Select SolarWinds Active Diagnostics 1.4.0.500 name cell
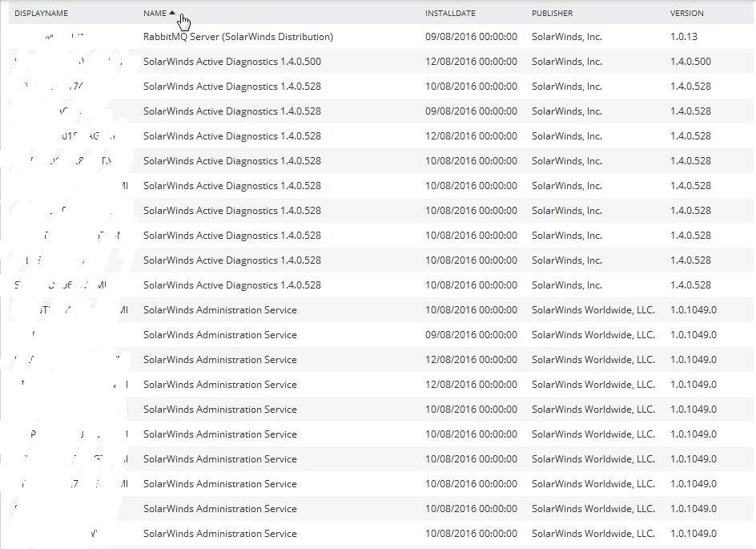Viewport: 756px width, 549px height. 232,62
